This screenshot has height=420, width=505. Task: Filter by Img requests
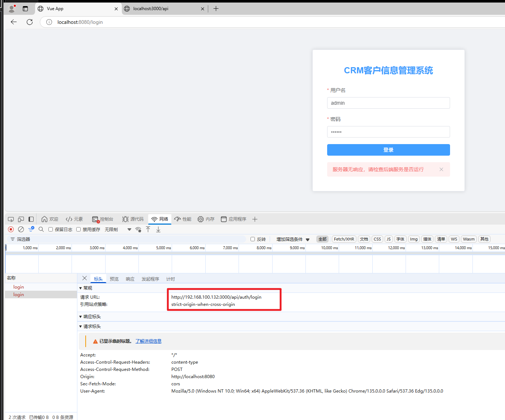click(x=414, y=239)
